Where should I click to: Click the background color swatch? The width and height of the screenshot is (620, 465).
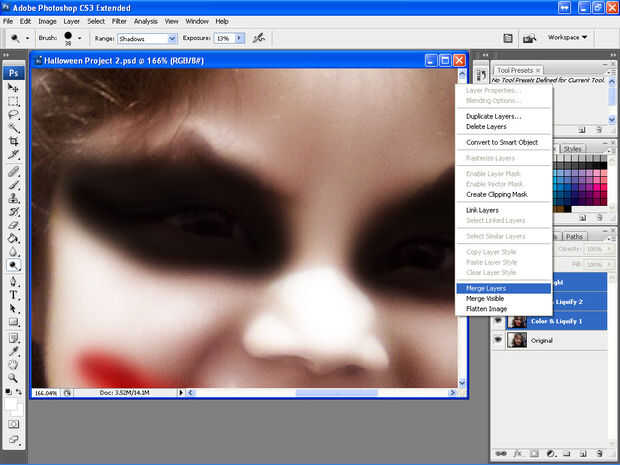(20, 411)
